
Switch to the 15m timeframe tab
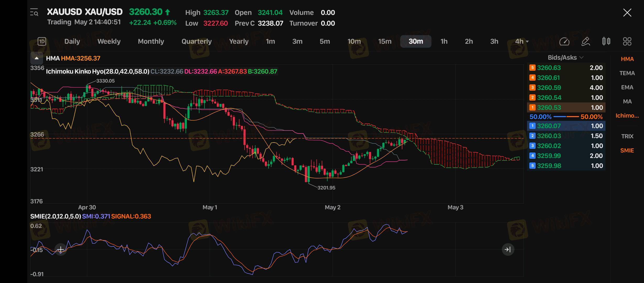tap(385, 41)
